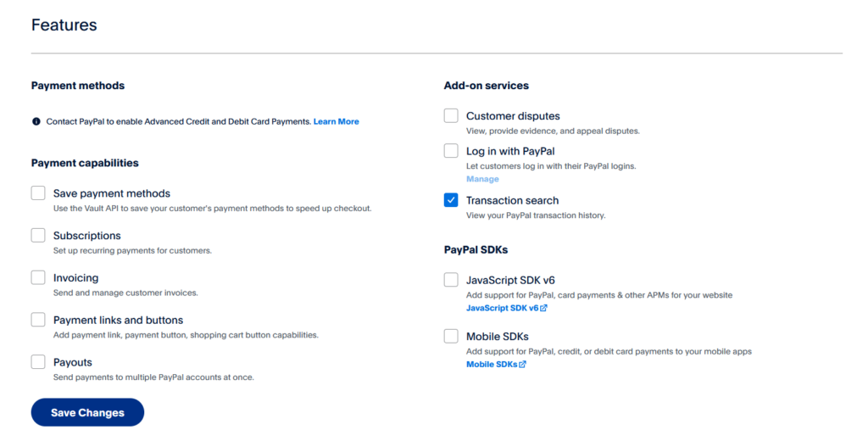The image size is (868, 441).
Task: Click the Features page heading
Action: pyautogui.click(x=64, y=25)
